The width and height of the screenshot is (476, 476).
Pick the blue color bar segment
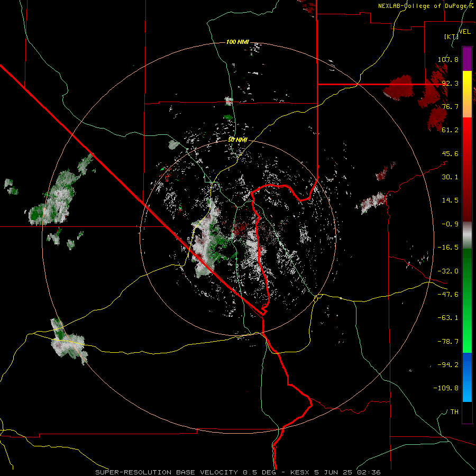coord(467,377)
